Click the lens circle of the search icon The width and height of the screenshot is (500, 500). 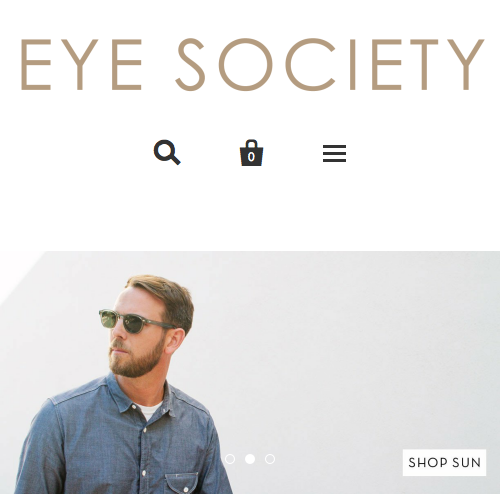(164, 149)
